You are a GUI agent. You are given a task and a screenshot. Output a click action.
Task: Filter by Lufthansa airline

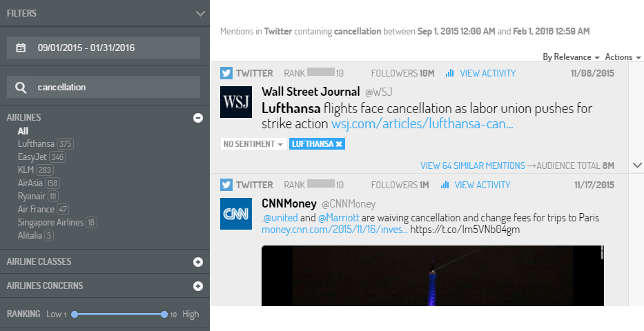pos(36,143)
